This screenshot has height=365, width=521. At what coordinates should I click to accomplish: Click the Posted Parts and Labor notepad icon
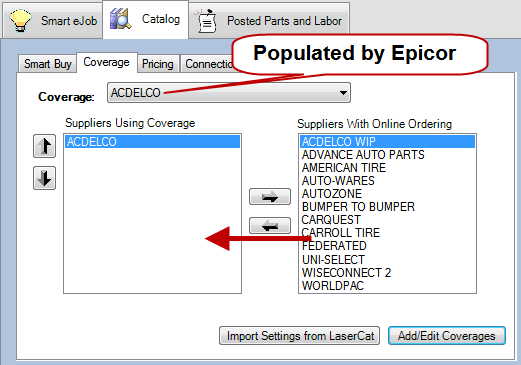(206, 21)
